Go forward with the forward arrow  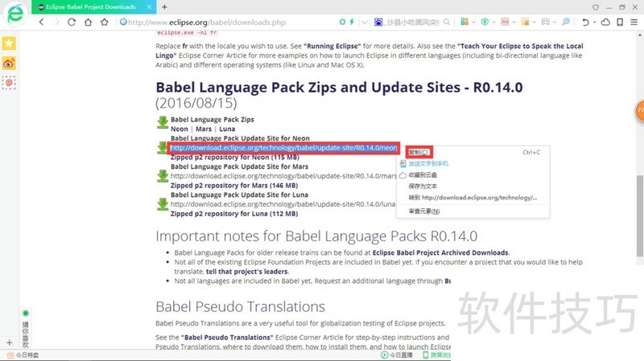coord(56,23)
